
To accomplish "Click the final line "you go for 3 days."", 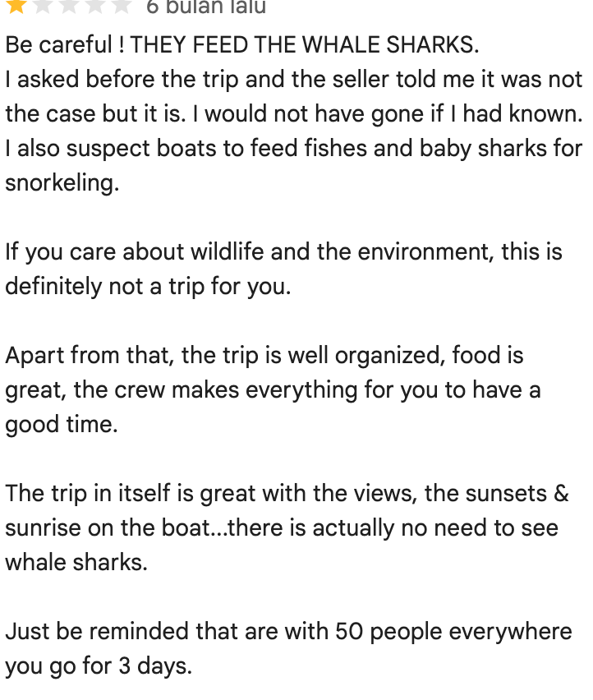I will click(99, 666).
